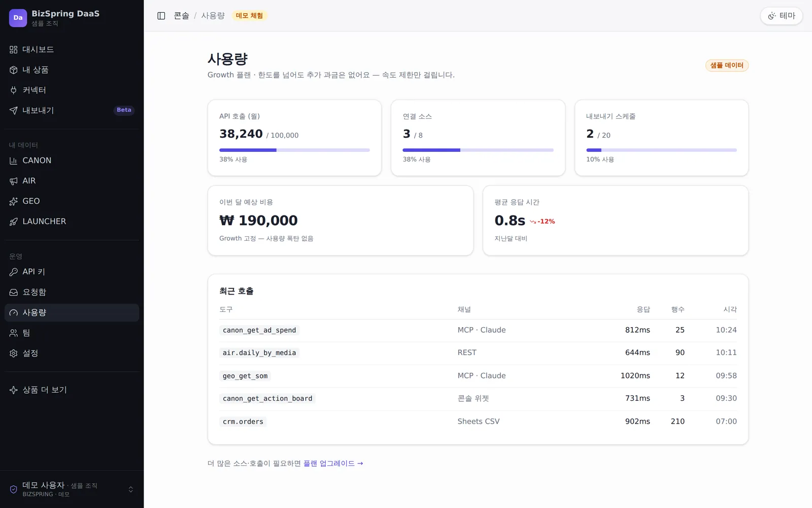The image size is (812, 508).
Task: Click the 시각 column header
Action: [x=730, y=309]
